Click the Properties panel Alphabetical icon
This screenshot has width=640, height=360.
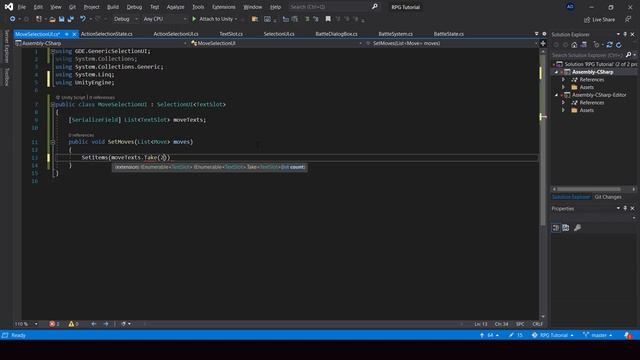[x=566, y=228]
